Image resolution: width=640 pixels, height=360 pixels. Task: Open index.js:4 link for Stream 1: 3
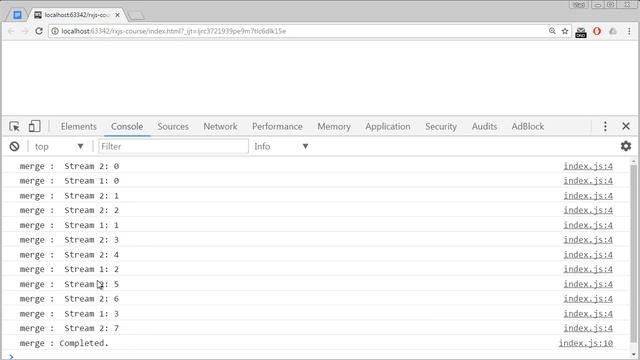(588, 314)
